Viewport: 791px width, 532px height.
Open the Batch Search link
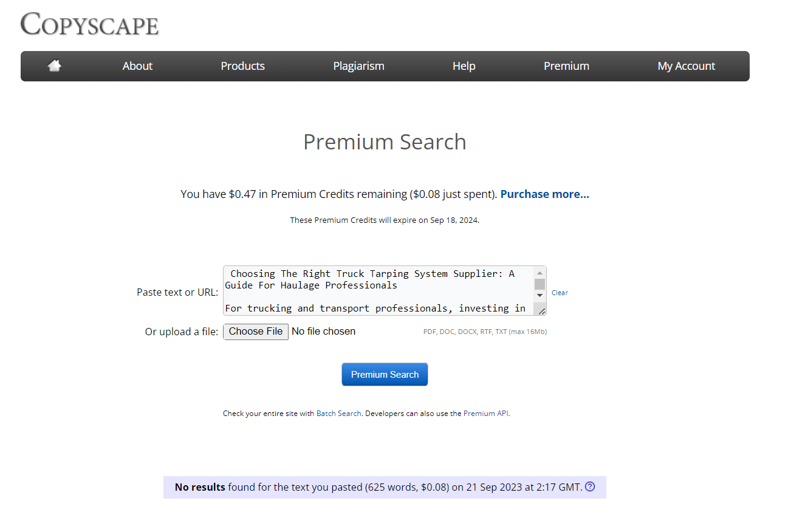[x=339, y=414]
